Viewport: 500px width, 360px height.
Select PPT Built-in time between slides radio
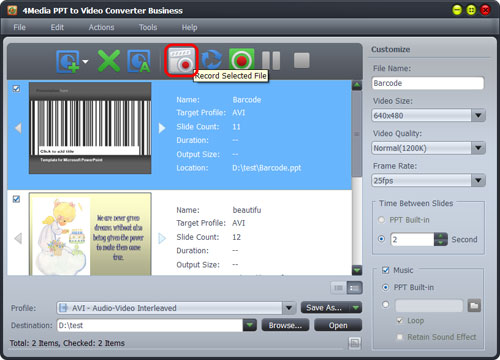[381, 220]
